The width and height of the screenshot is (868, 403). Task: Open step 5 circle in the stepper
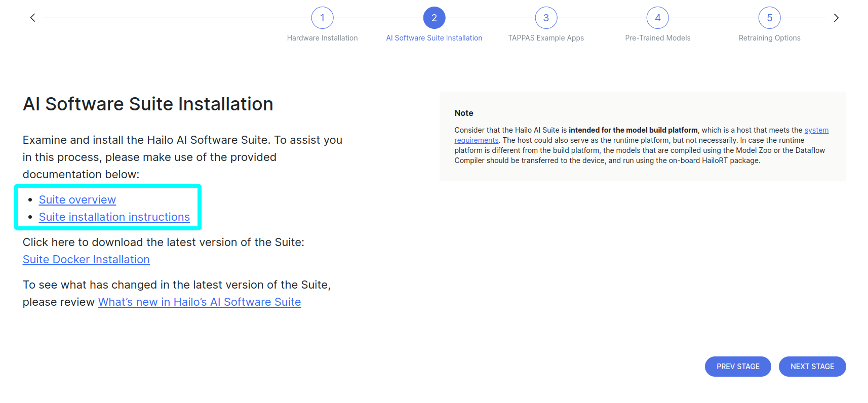coord(769,18)
